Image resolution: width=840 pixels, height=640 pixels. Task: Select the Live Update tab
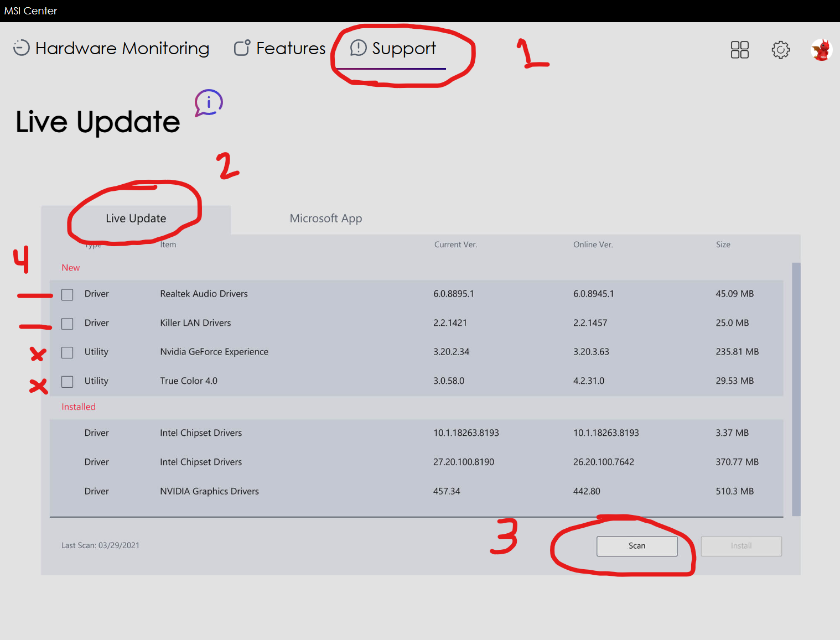click(x=136, y=218)
